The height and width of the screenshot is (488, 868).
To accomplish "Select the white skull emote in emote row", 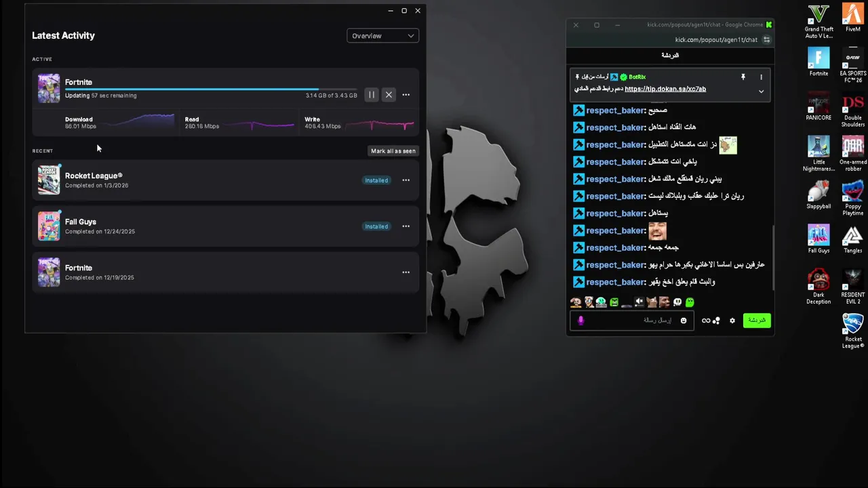I will pyautogui.click(x=677, y=302).
